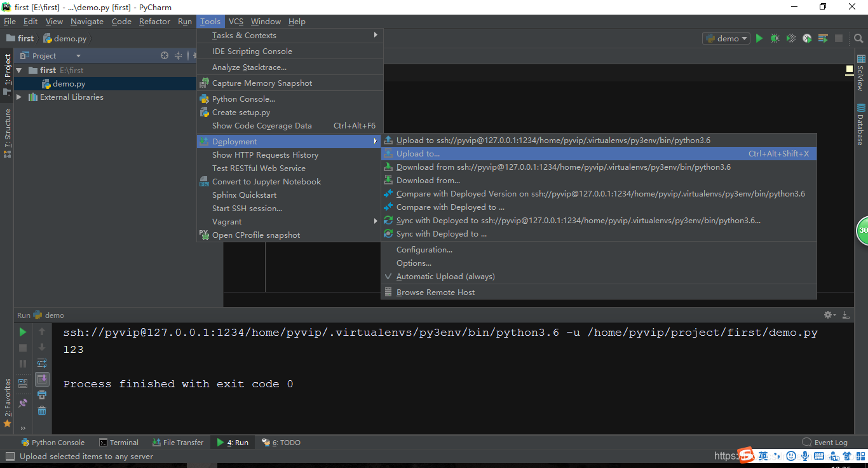
Task: Choose Start SSH session...
Action: (289, 209)
